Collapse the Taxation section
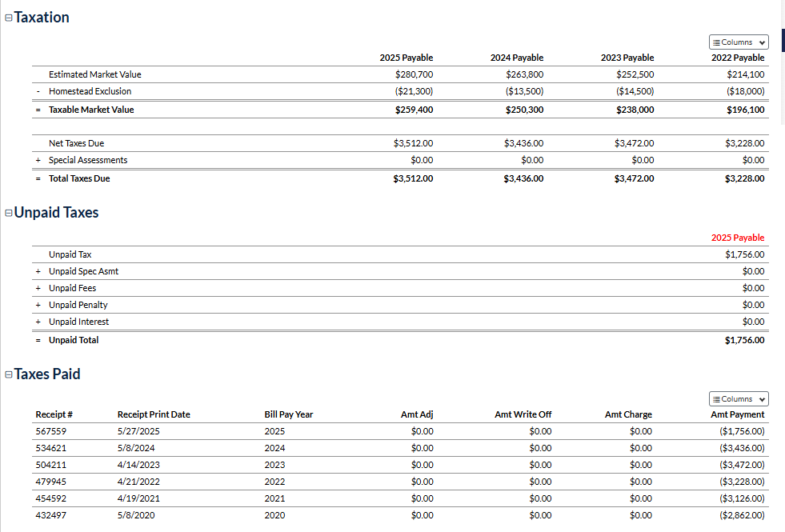 click(x=9, y=18)
